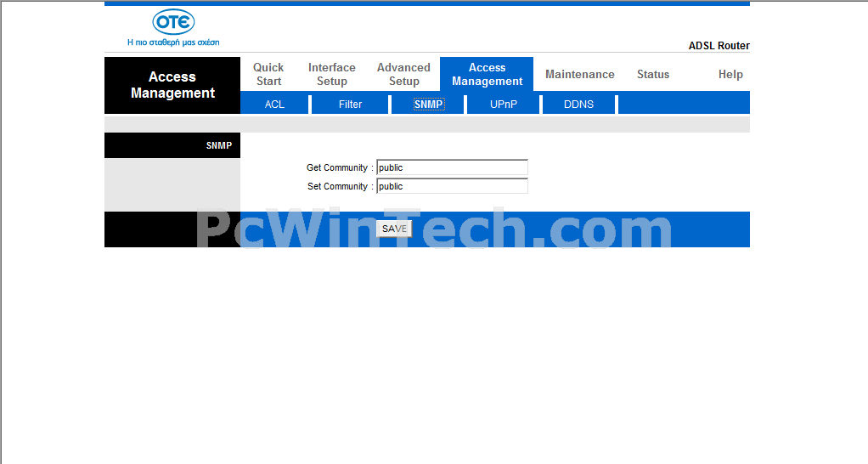
Task: Click the Get Community input field
Action: tap(453, 167)
